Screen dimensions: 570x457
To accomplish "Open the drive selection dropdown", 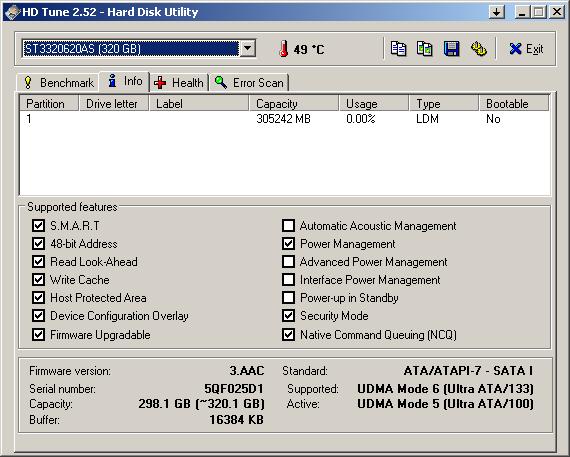I will [x=248, y=48].
